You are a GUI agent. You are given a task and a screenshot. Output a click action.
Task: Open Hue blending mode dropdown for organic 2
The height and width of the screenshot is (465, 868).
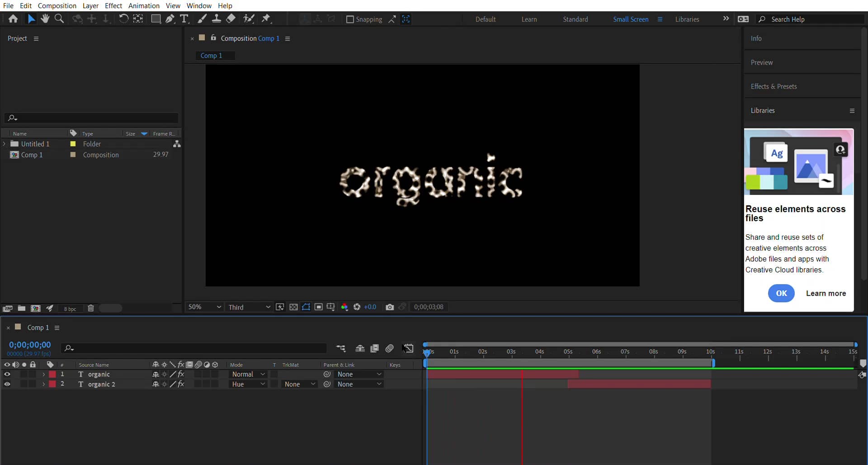point(248,384)
